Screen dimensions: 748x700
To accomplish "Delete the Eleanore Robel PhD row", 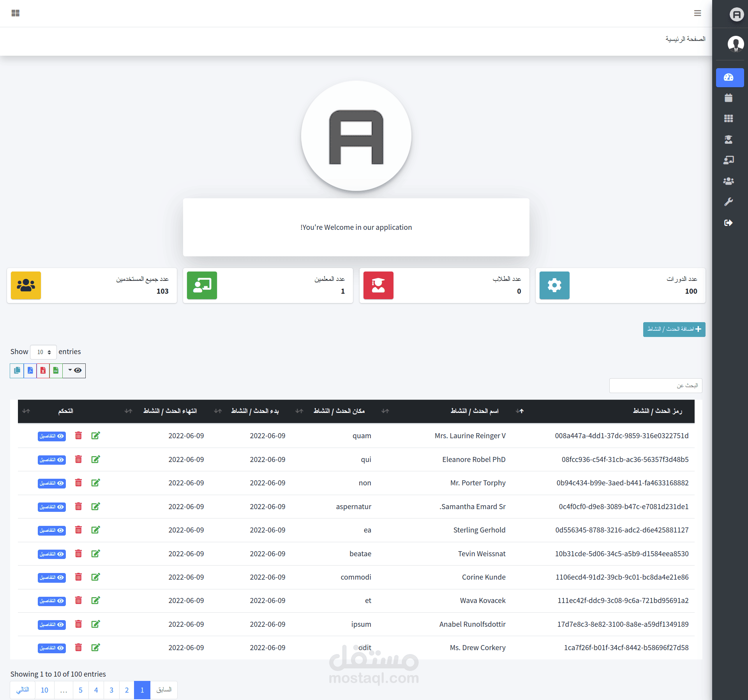I will [x=78, y=459].
